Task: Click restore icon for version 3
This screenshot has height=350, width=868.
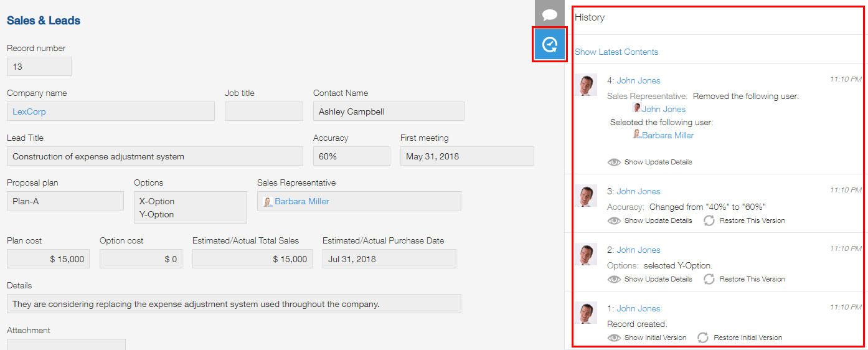Action: (709, 220)
